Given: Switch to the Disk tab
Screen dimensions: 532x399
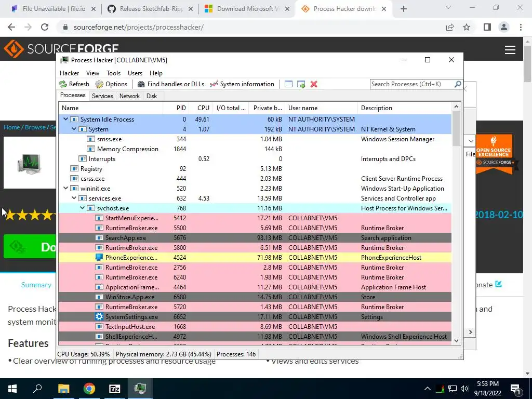Looking at the screenshot, I should 152,96.
